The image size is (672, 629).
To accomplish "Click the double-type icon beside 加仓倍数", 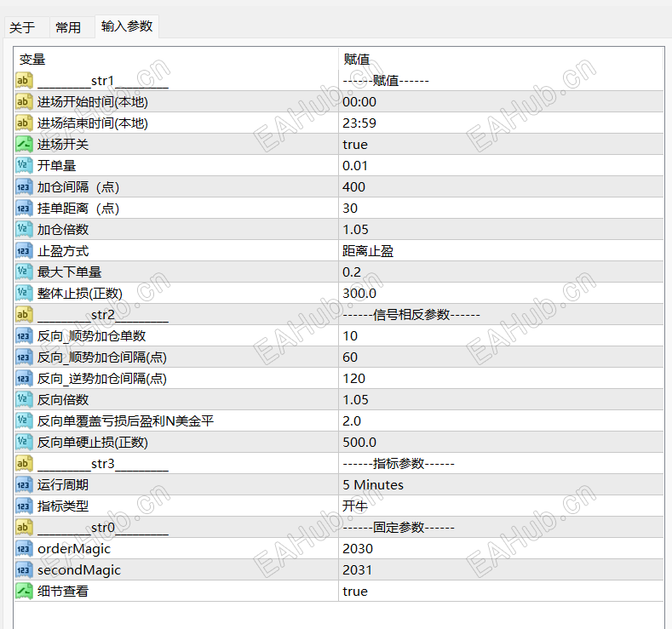I will (x=24, y=230).
